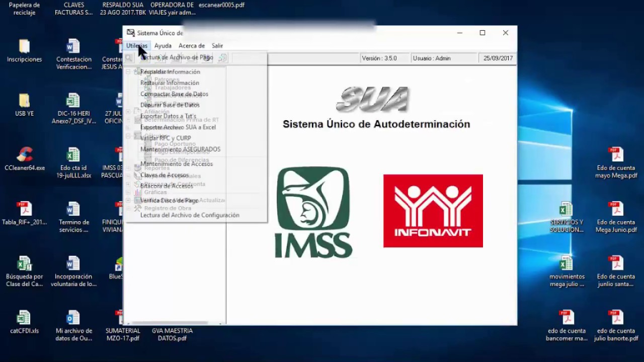Image resolution: width=644 pixels, height=362 pixels.
Task: Open the Ayuda menu
Action: (x=163, y=46)
